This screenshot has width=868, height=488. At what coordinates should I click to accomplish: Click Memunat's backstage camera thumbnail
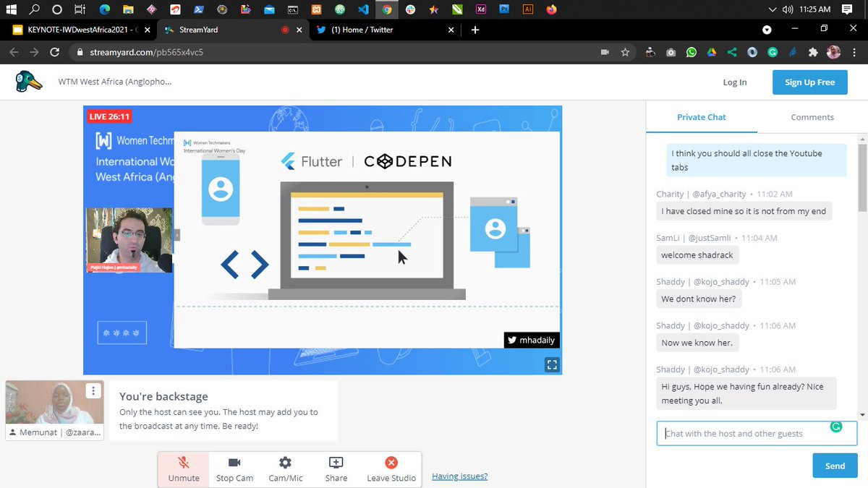pyautogui.click(x=55, y=402)
